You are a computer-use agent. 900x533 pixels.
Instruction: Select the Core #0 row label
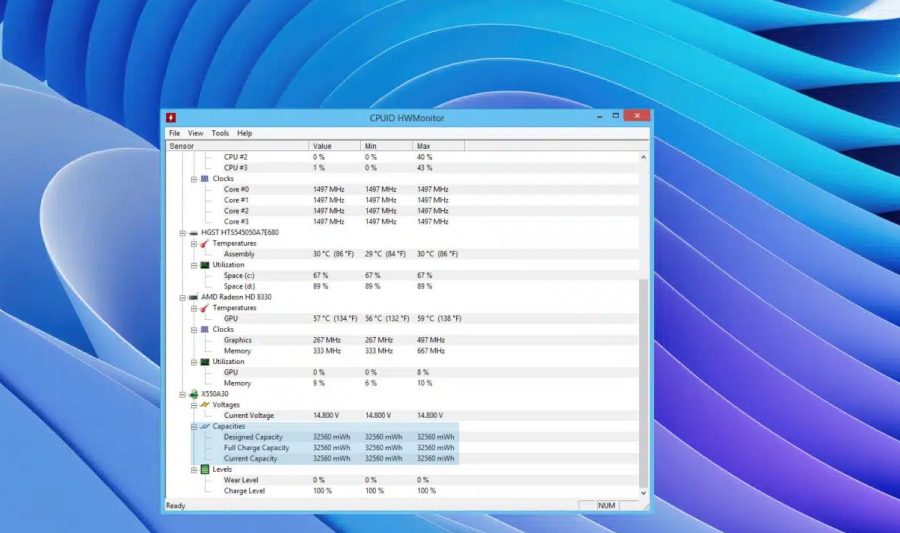(236, 189)
